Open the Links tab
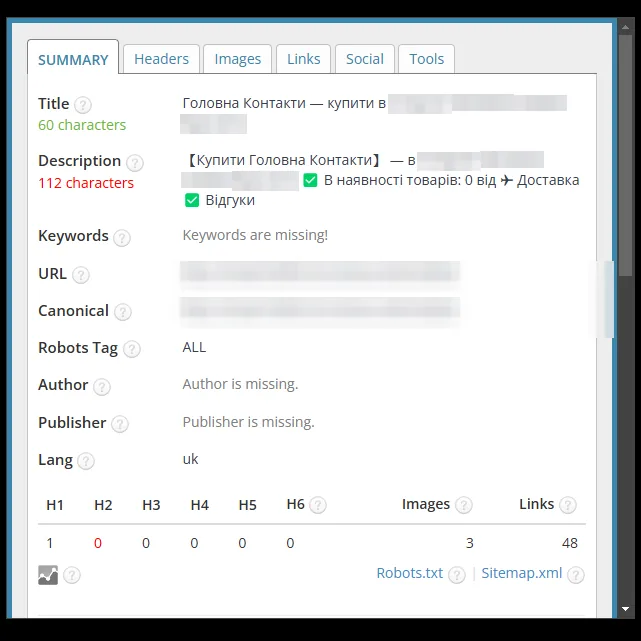The height and width of the screenshot is (641, 641). click(x=303, y=59)
